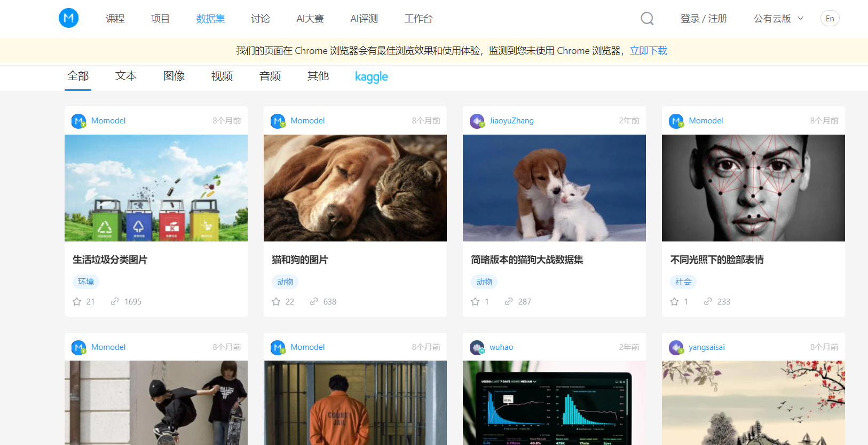Image resolution: width=868 pixels, height=445 pixels.
Task: Open dataset title 不同光照下的脸部表情
Action: point(717,260)
